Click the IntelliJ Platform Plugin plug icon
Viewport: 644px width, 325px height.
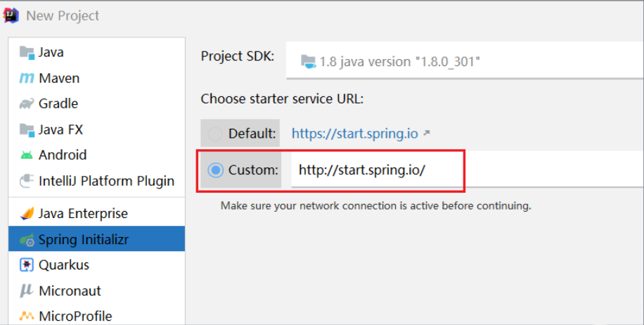[x=27, y=181]
